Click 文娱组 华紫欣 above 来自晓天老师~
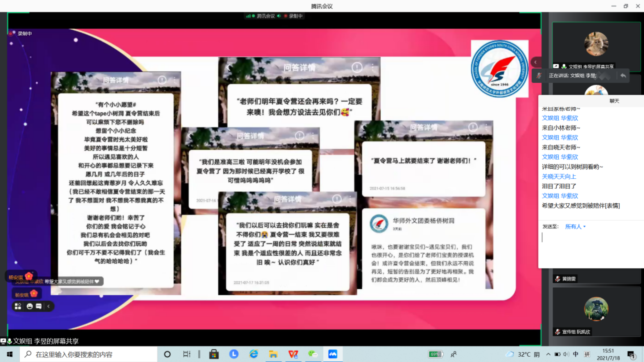The width and height of the screenshot is (644, 362). (x=560, y=138)
